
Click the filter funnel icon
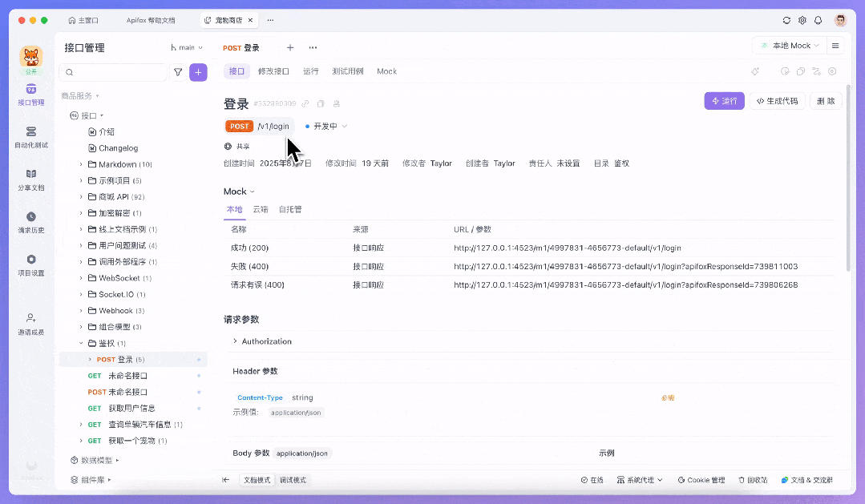click(x=178, y=72)
